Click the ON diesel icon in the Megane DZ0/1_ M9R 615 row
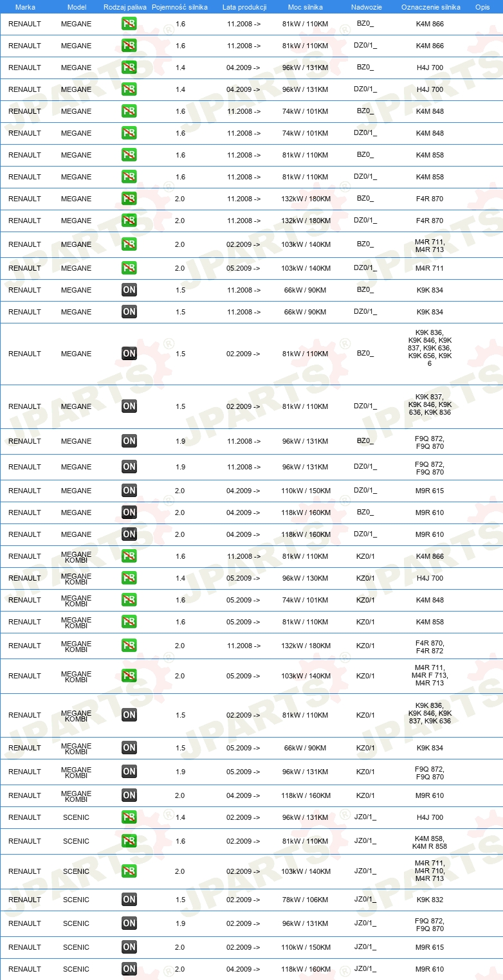The width and height of the screenshot is (503, 980). pos(129,491)
